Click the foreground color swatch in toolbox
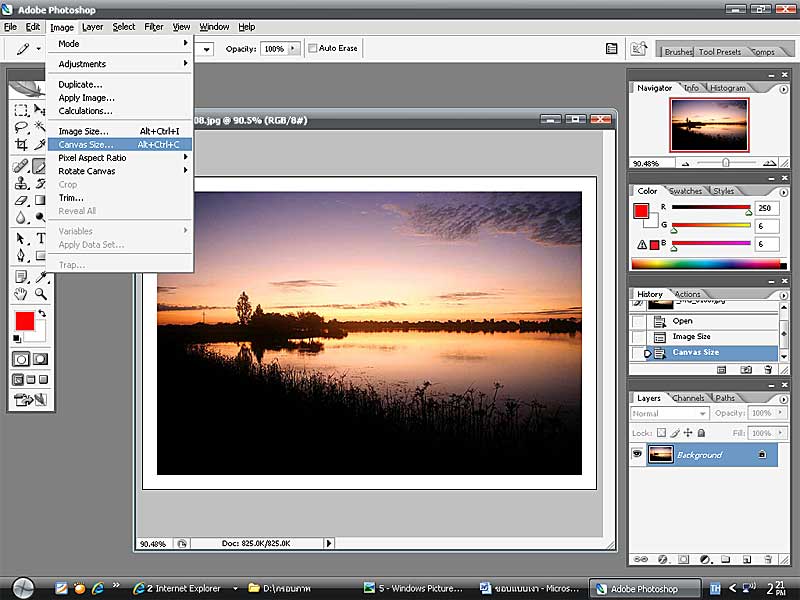 [x=24, y=321]
